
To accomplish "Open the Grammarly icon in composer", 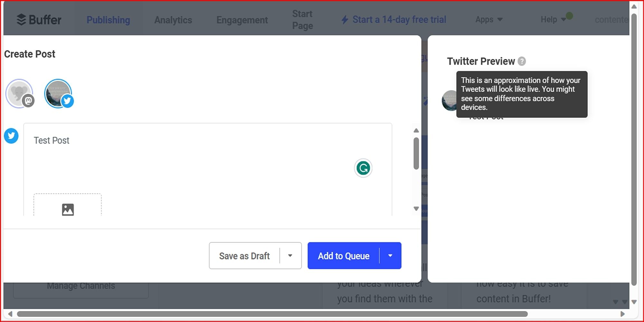I will click(363, 168).
